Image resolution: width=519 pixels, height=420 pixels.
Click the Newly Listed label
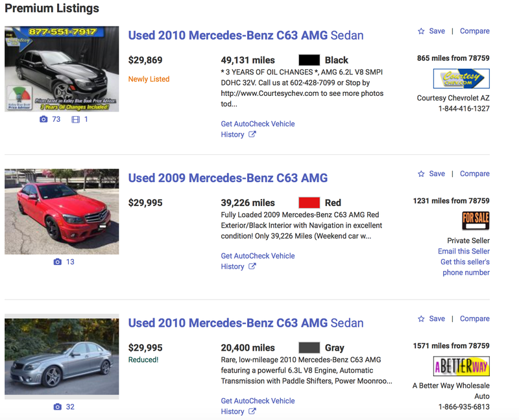click(149, 79)
